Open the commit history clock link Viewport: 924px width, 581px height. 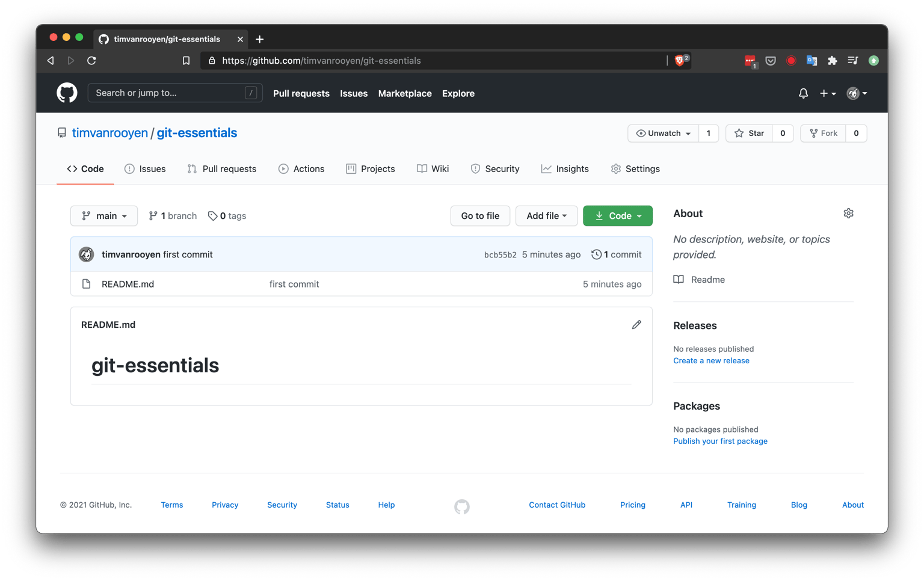pyautogui.click(x=617, y=254)
